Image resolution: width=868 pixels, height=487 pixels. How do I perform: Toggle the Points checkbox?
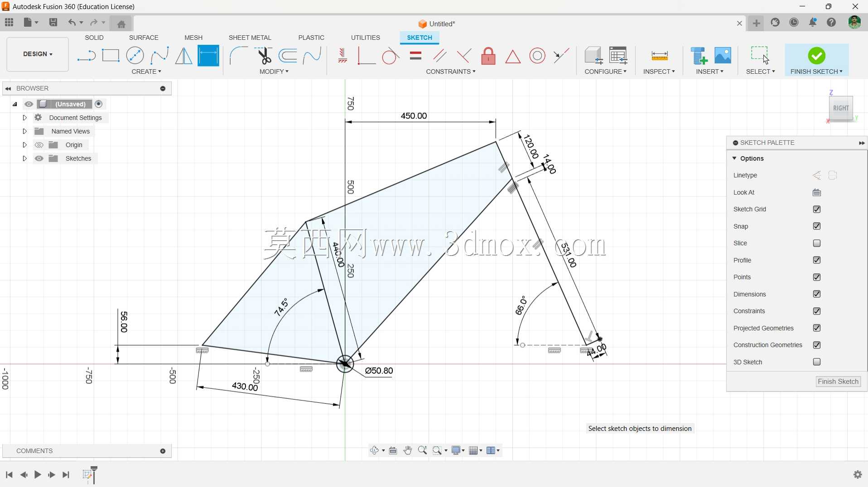pyautogui.click(x=817, y=277)
